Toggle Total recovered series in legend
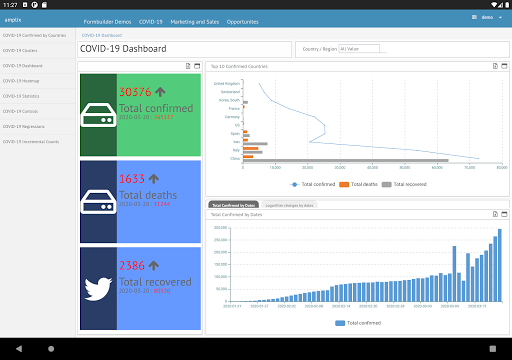This screenshot has height=360, width=512. tap(404, 184)
